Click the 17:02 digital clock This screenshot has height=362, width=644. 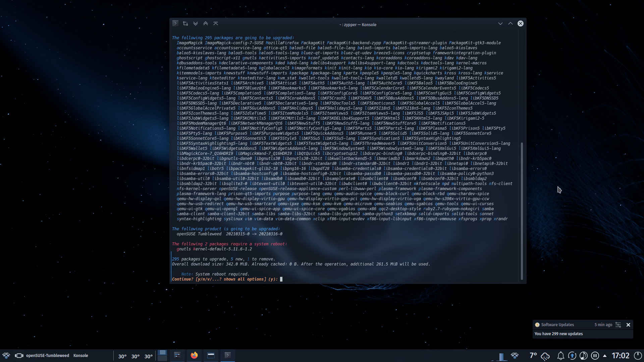tap(621, 356)
